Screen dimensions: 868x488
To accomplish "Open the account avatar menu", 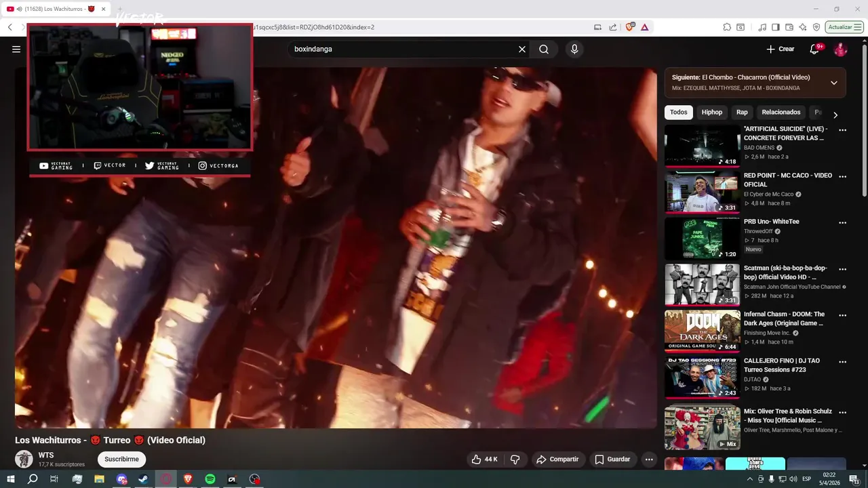I will pos(840,49).
